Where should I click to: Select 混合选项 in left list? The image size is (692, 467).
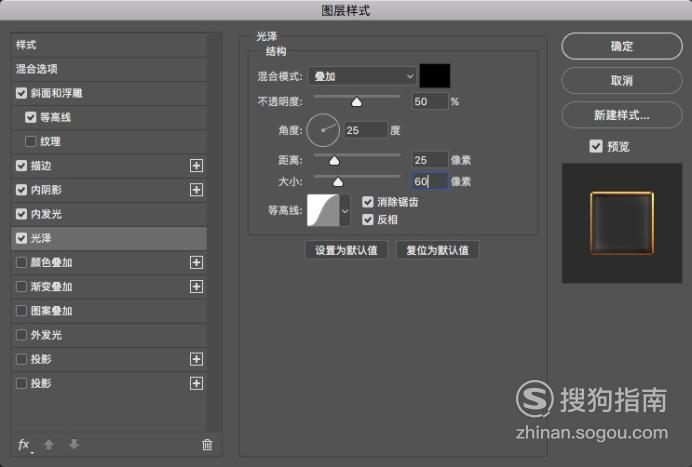pyautogui.click(x=109, y=69)
